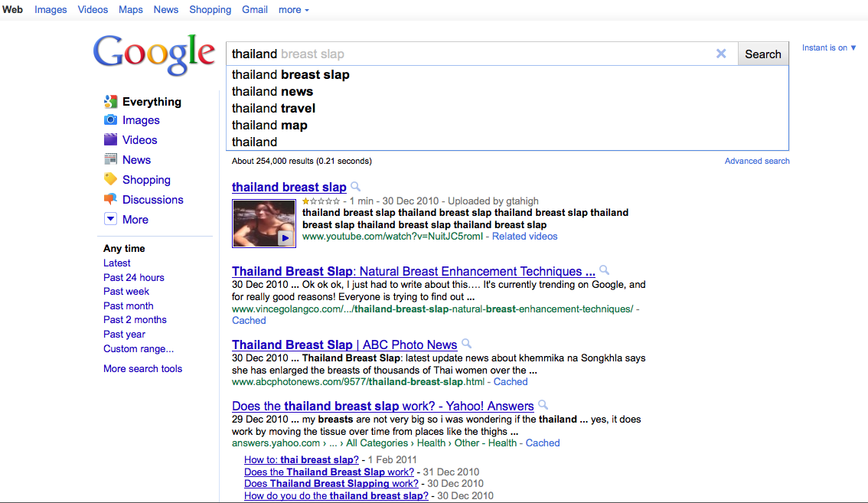
Task: Switch to Videos in top navigation
Action: 93,10
